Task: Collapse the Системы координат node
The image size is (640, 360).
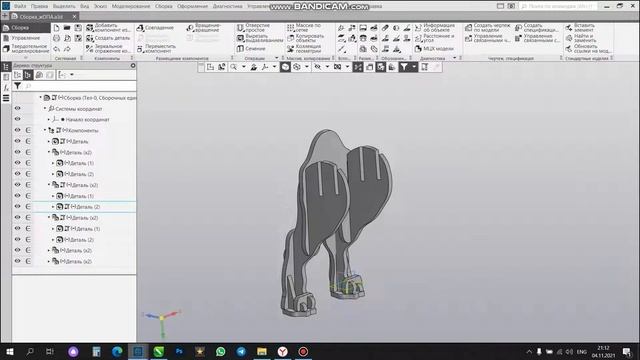Action: [45, 108]
